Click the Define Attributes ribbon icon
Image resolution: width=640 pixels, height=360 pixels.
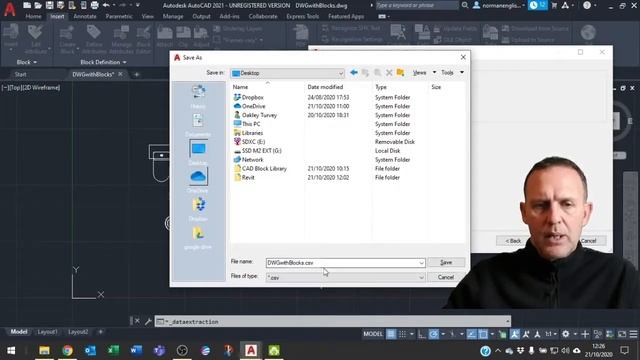(x=94, y=39)
